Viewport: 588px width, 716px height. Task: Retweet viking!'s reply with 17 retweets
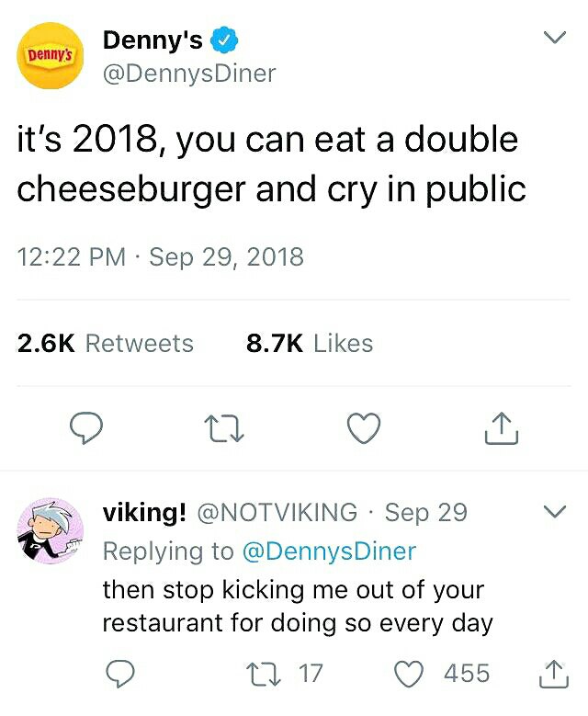pyautogui.click(x=263, y=674)
